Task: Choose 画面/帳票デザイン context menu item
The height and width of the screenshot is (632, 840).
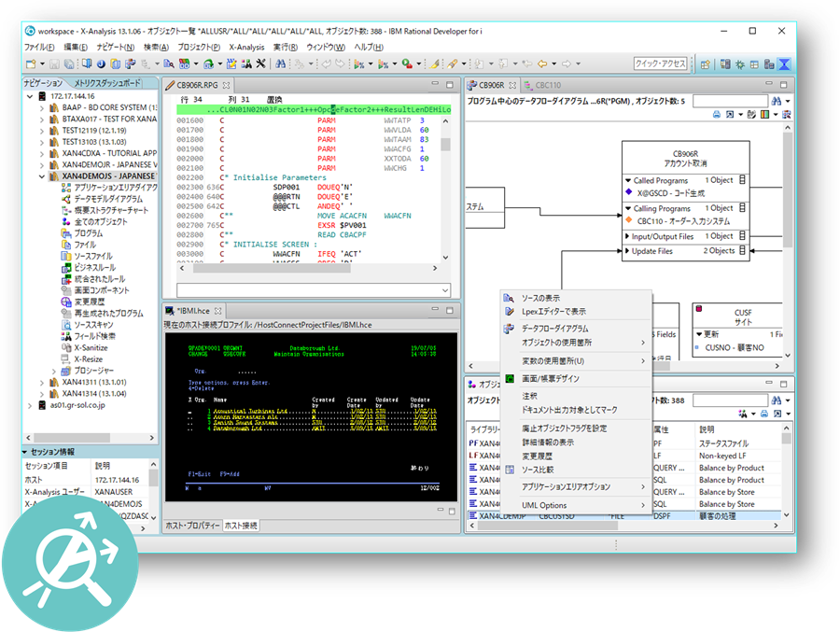Action: pos(576,378)
